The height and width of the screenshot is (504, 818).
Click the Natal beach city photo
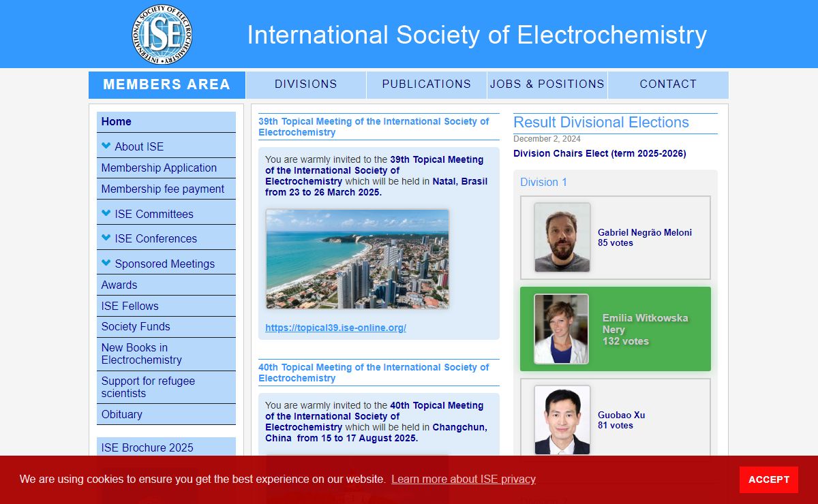tap(357, 259)
